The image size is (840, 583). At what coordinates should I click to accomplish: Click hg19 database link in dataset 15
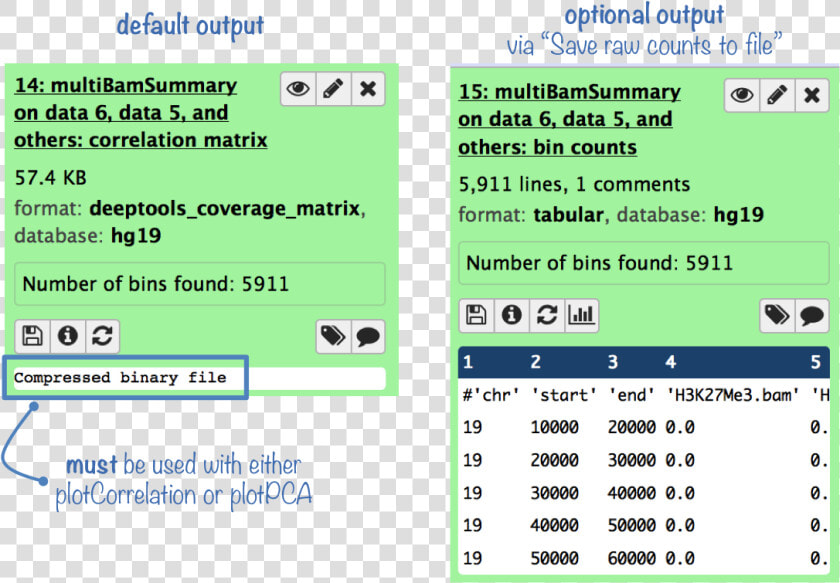pyautogui.click(x=739, y=215)
